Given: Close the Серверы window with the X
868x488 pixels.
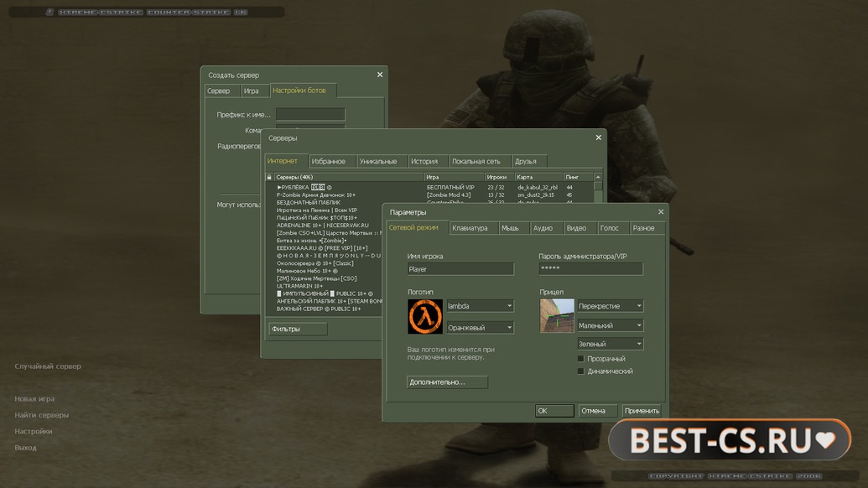Looking at the screenshot, I should click(599, 138).
